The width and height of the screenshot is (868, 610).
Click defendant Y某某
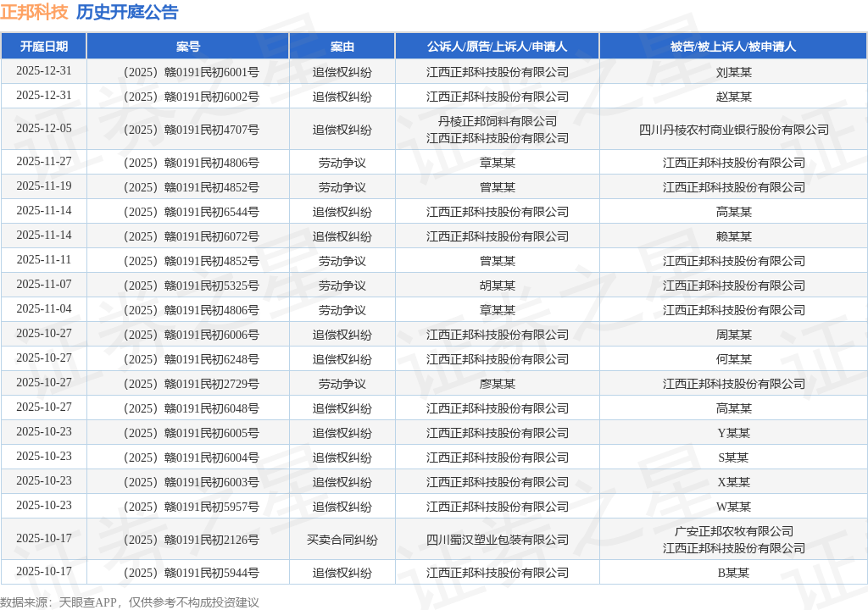click(x=734, y=433)
